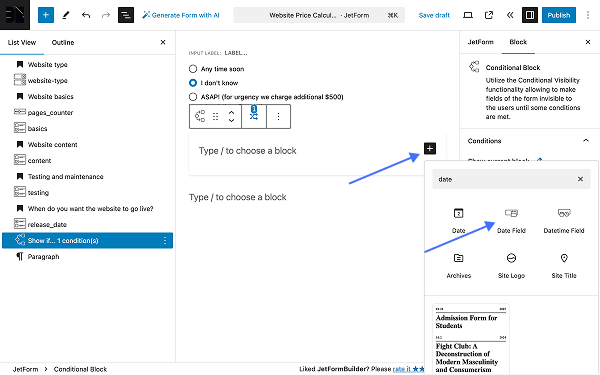Open the device preview laptop icon
The image size is (600, 375).
coord(468,15)
